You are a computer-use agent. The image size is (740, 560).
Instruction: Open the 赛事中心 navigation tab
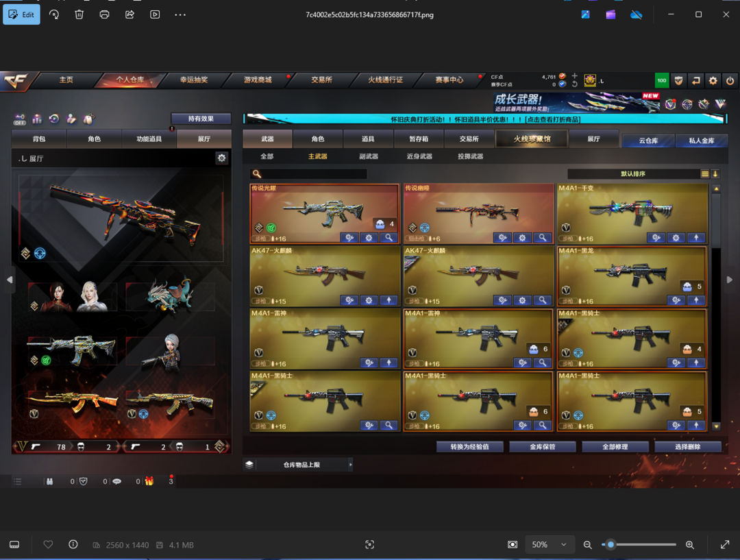pyautogui.click(x=449, y=80)
